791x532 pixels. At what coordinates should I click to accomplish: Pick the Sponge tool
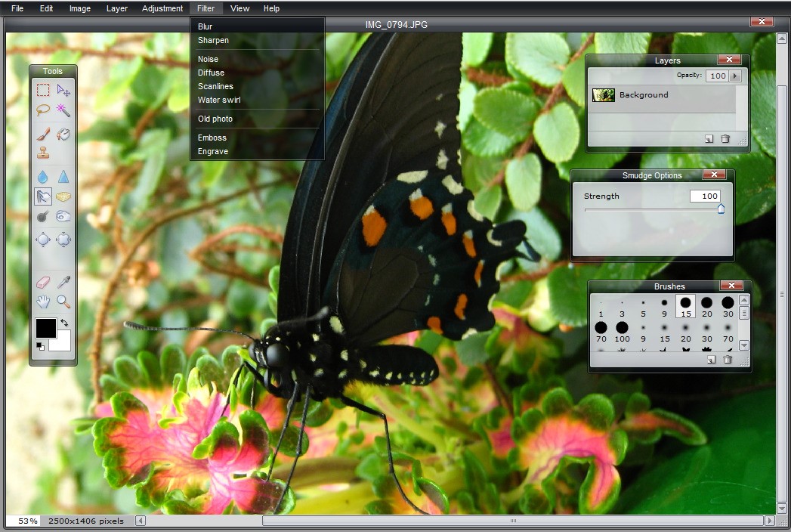tap(63, 197)
